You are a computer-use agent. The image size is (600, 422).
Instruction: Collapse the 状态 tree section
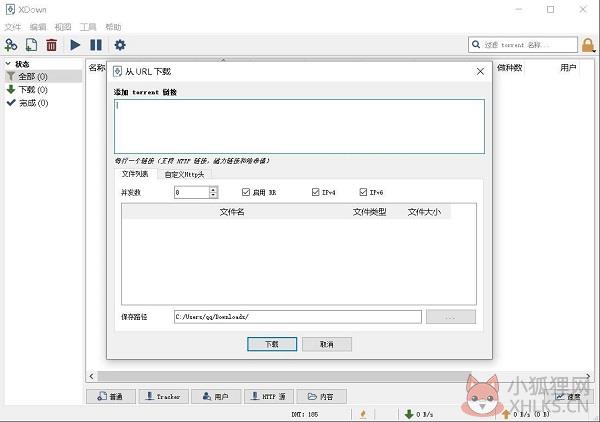click(8, 64)
